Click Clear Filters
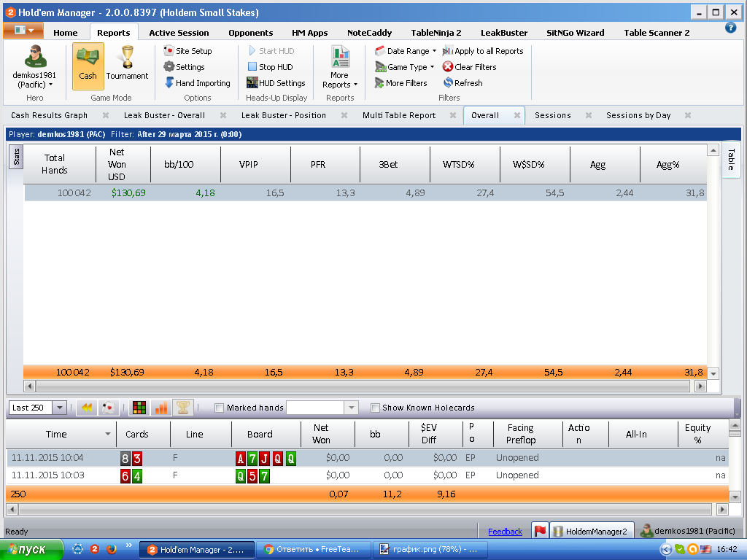Screen dimensions: 747x560 469,67
